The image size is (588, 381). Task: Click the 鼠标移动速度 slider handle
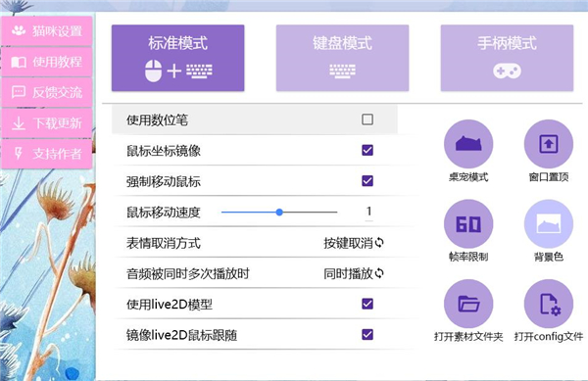coord(279,212)
